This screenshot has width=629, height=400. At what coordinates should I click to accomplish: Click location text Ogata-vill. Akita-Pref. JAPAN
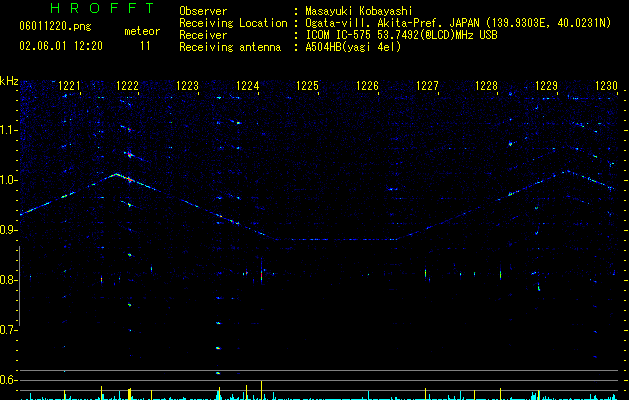[392, 23]
